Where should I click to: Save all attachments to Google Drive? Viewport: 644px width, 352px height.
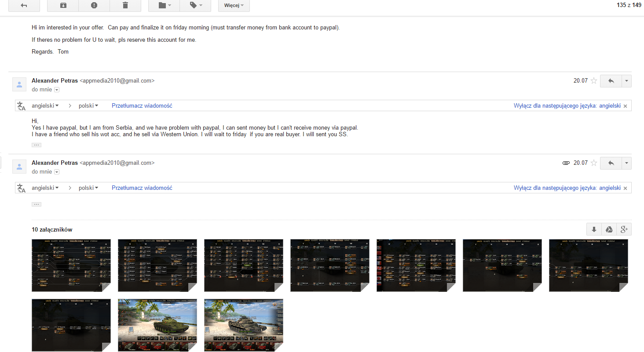pyautogui.click(x=609, y=229)
